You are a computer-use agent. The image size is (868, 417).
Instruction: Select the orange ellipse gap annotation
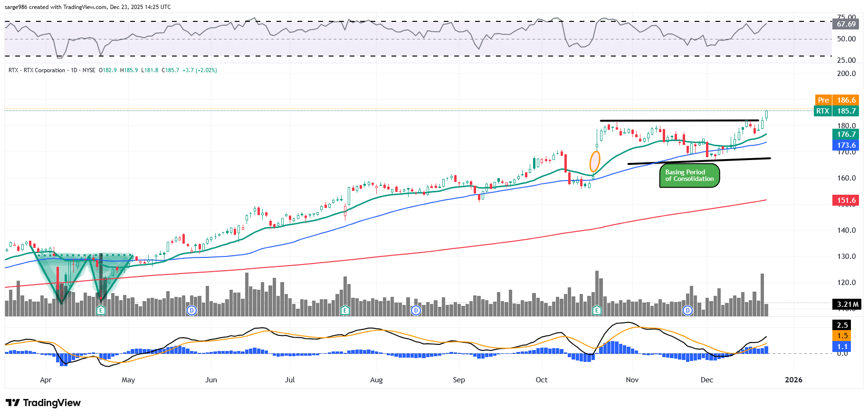point(594,161)
